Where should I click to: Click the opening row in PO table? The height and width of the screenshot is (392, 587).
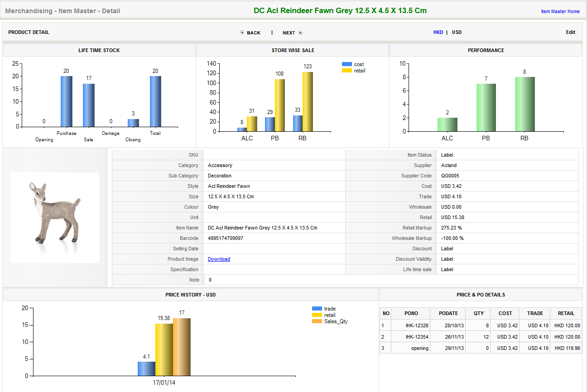coord(481,348)
